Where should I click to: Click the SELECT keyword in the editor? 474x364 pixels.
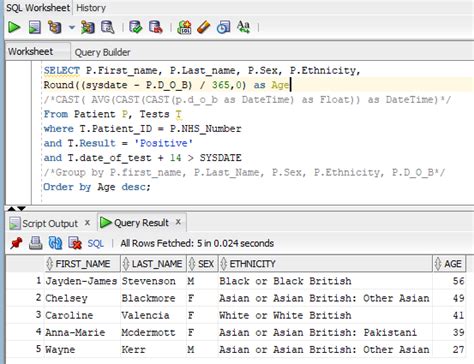[62, 71]
